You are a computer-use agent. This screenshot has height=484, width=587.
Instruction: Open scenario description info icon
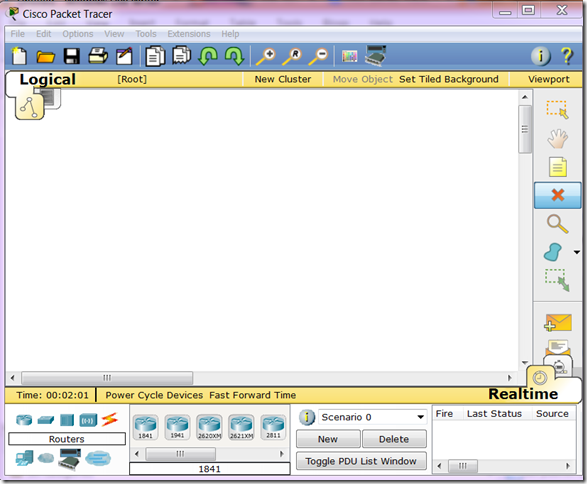pyautogui.click(x=307, y=417)
